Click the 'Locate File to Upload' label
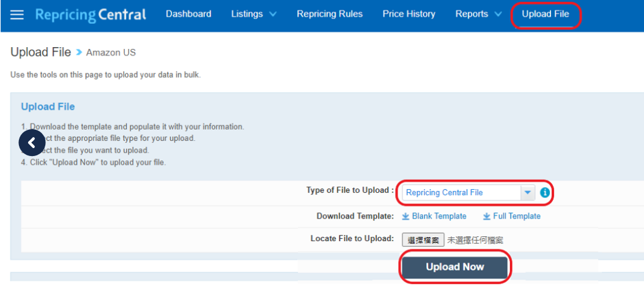The image size is (644, 287). [352, 239]
